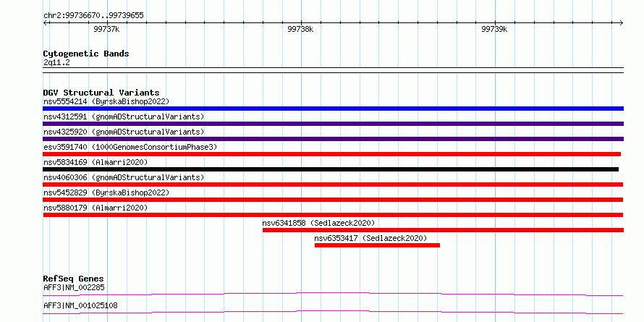Select the nsv4060306 red variant bar
The image size is (644, 322).
333,185
